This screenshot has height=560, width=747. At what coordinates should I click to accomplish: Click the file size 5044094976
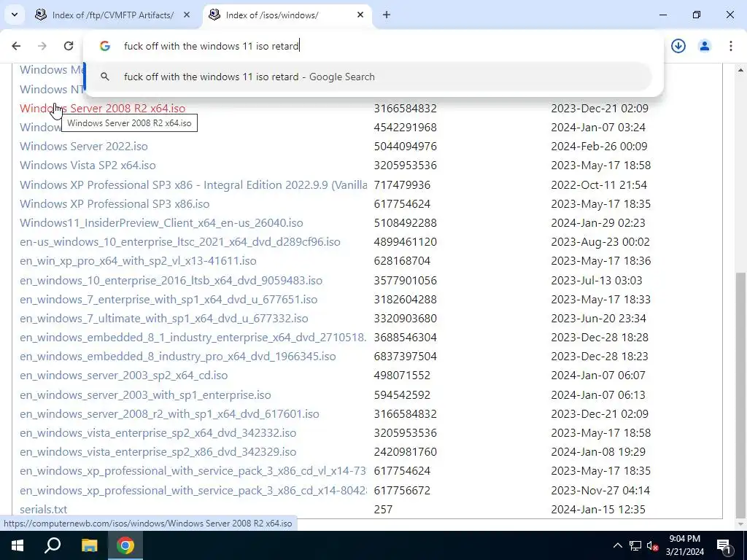click(x=406, y=146)
